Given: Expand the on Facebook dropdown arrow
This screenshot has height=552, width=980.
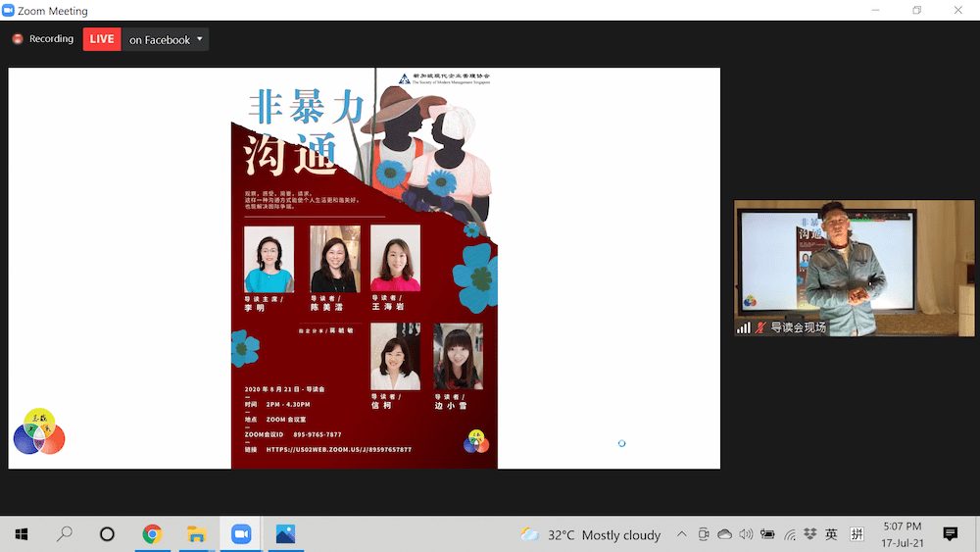Looking at the screenshot, I should (x=200, y=39).
